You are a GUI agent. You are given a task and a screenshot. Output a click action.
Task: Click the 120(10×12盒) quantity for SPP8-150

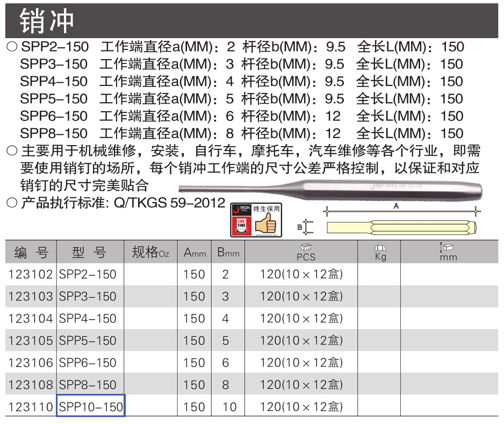click(301, 385)
